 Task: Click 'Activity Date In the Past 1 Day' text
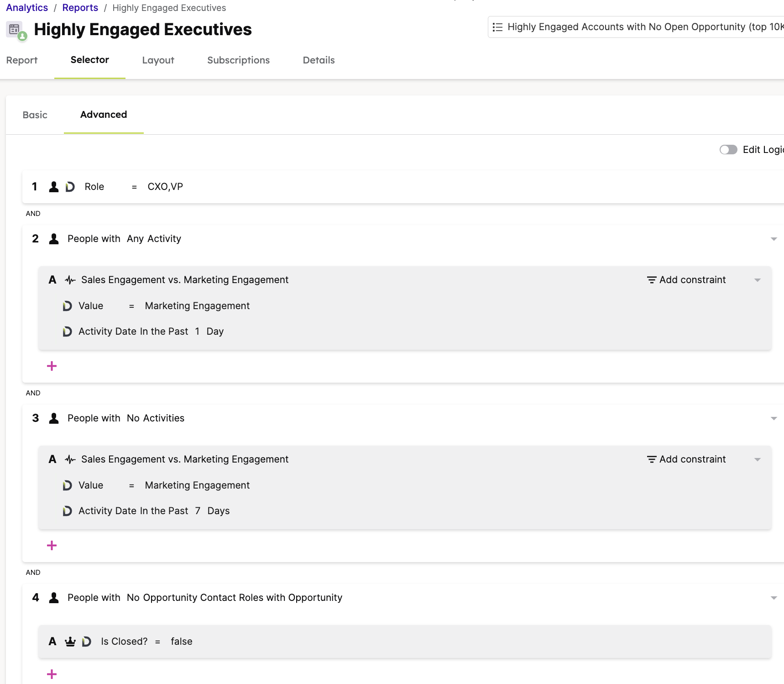(151, 331)
